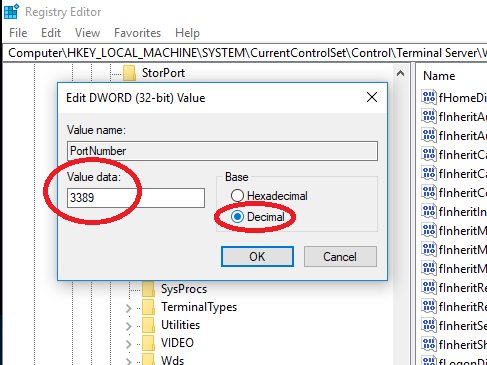Select the fInheritIn value name
This screenshot has height=365, width=487.
click(463, 212)
